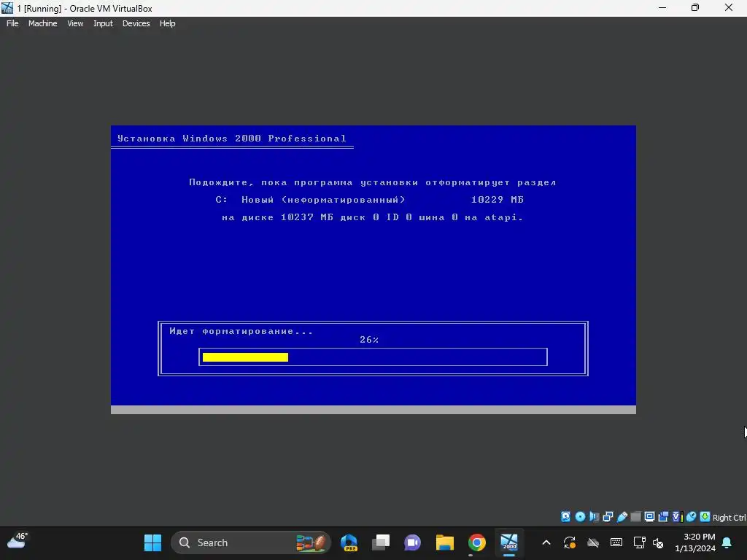The height and width of the screenshot is (560, 747).
Task: Click the audio speaker status icon
Action: pos(594,517)
